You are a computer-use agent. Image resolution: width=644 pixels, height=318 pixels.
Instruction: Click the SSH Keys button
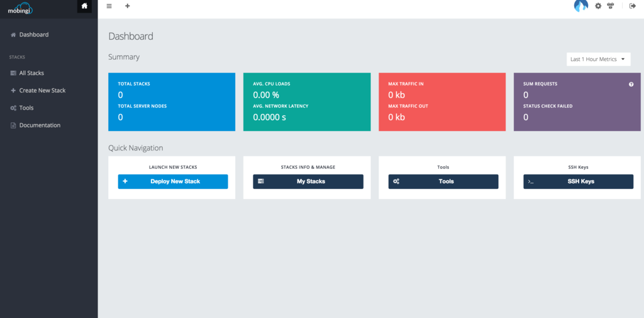click(579, 181)
